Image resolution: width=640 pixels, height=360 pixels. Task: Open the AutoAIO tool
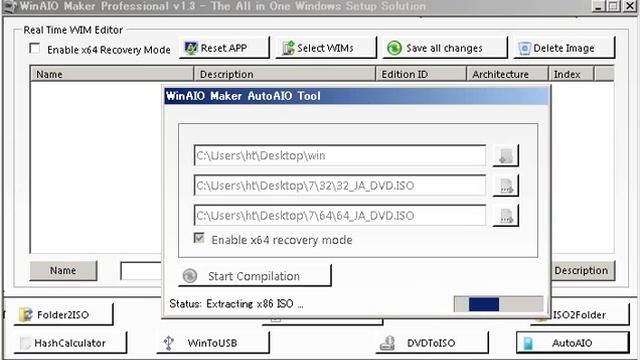click(x=572, y=343)
